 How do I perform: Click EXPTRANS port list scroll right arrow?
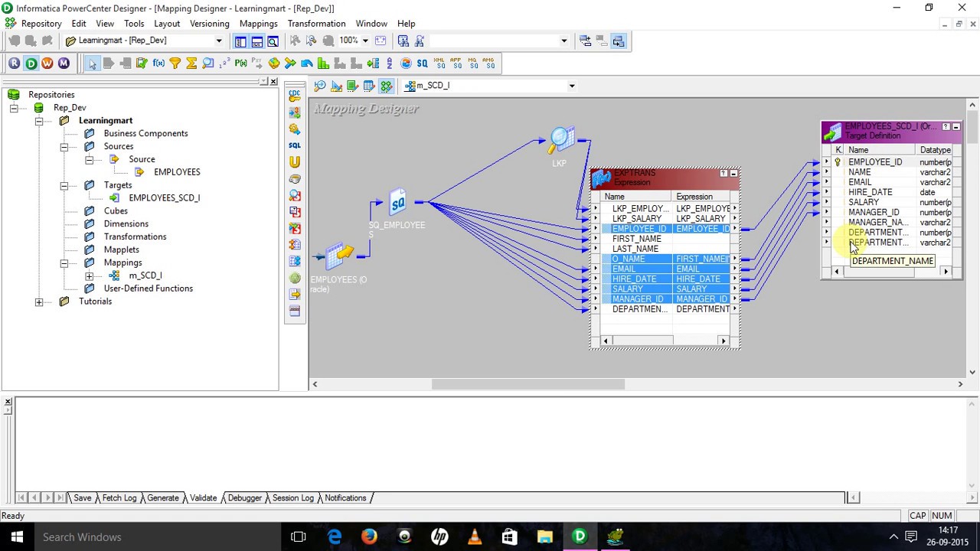click(x=724, y=341)
